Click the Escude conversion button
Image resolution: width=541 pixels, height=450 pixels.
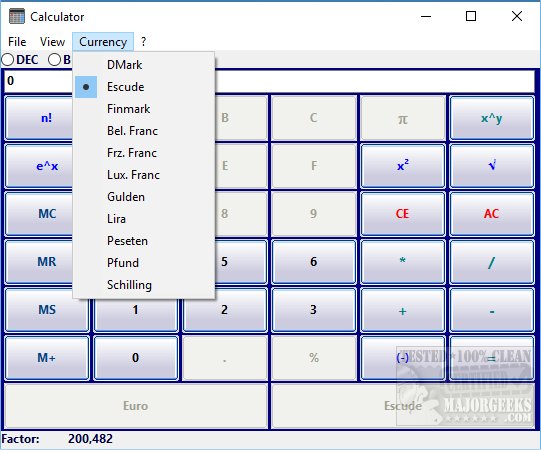403,406
